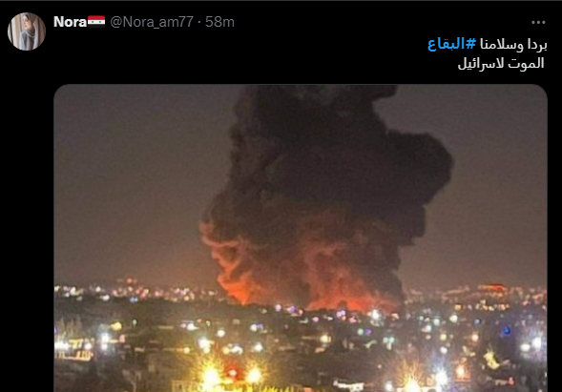Click the Syrian flag emoji beside Nora

(x=96, y=22)
